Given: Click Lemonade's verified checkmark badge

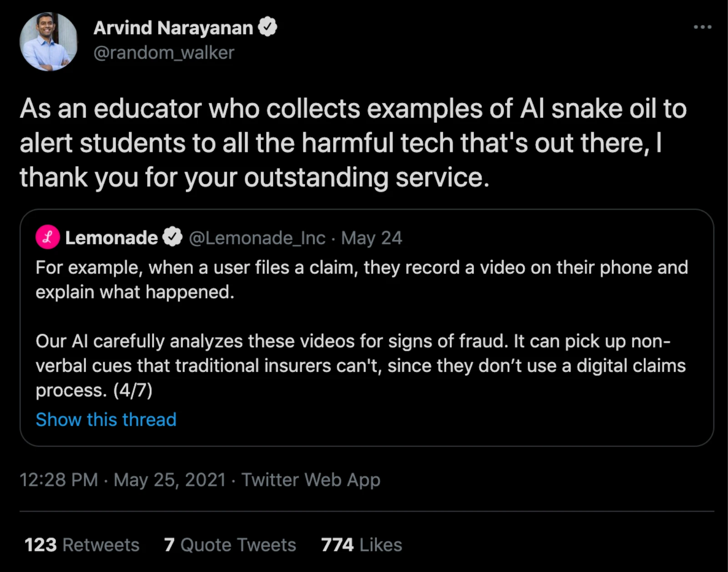Looking at the screenshot, I should click(172, 237).
